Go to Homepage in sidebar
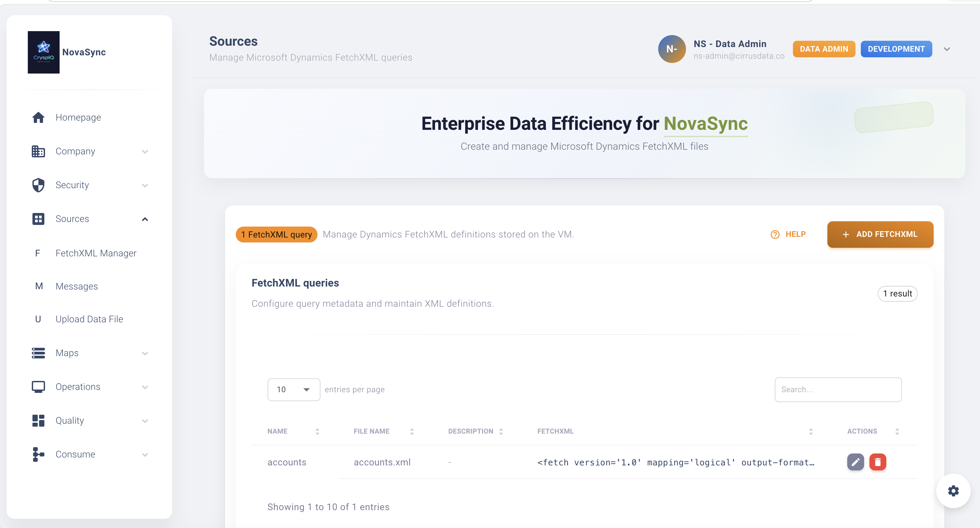 point(78,117)
